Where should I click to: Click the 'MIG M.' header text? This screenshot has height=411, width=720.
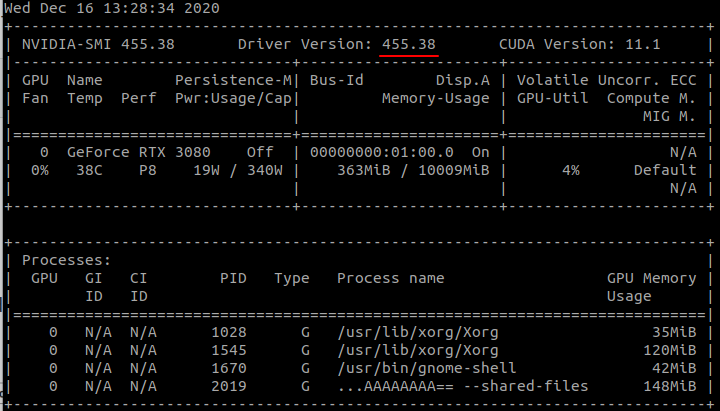[x=669, y=117]
